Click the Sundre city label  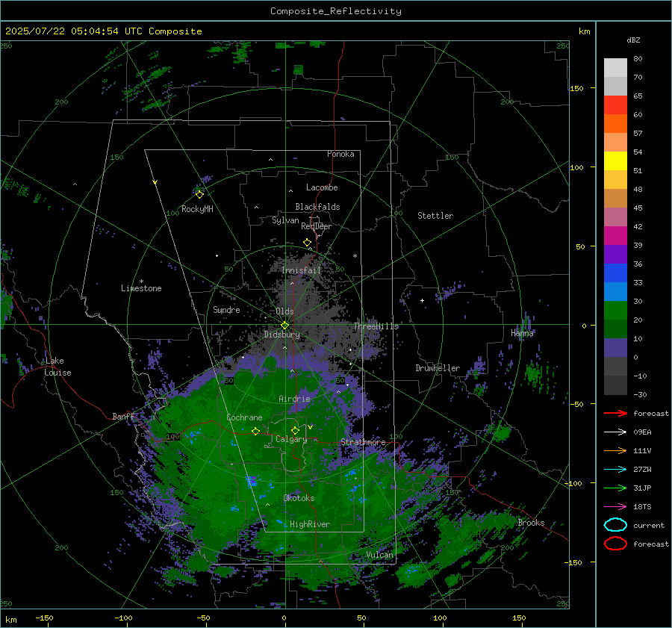tap(226, 309)
